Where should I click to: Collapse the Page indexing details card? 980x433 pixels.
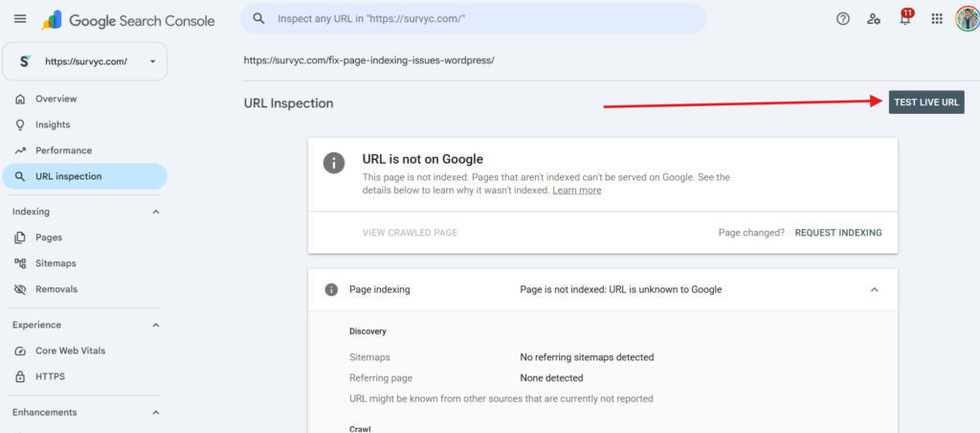tap(875, 289)
